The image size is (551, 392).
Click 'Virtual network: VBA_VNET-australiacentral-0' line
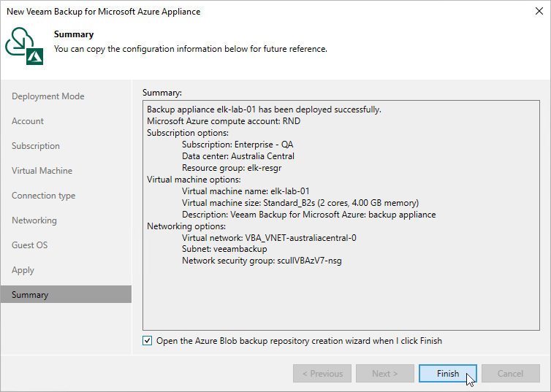(x=269, y=238)
